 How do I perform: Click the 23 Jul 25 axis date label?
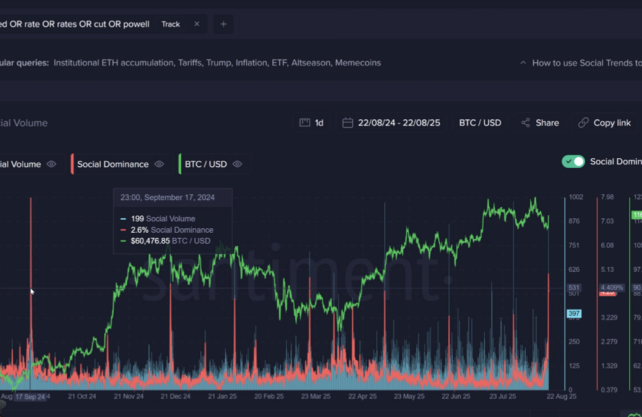pyautogui.click(x=503, y=397)
